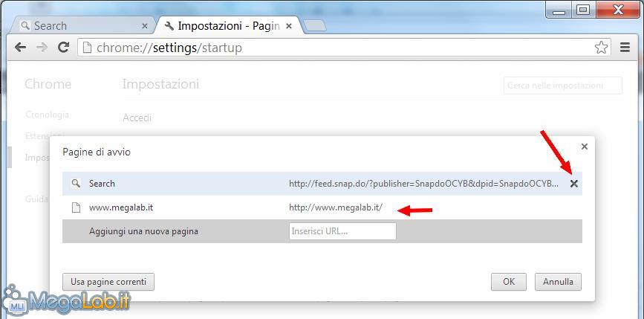644x319 pixels.
Task: Close the Impostazioni tab
Action: (289, 26)
